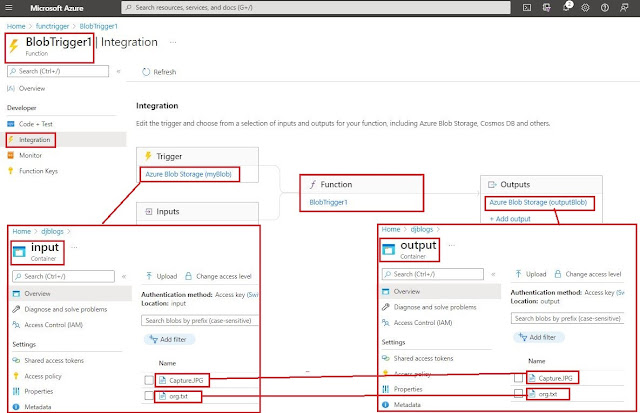Check the Capture.JPG box in output container
Image resolution: width=640 pixels, height=413 pixels.
(518, 378)
